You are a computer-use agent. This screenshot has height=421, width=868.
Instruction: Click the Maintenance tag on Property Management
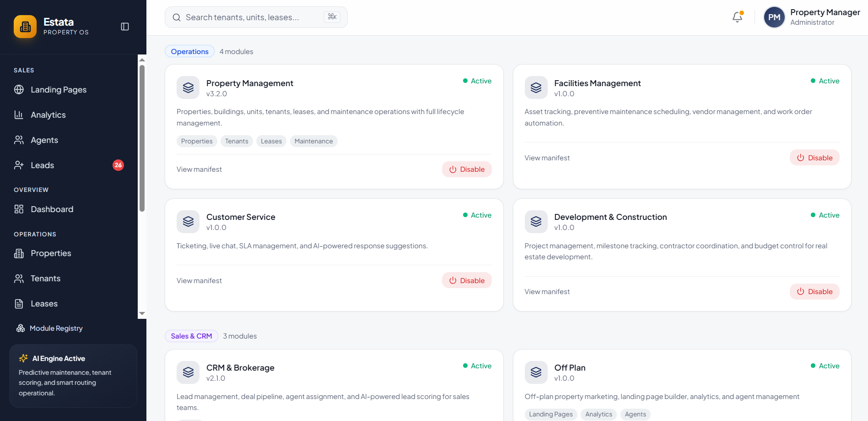tap(313, 141)
